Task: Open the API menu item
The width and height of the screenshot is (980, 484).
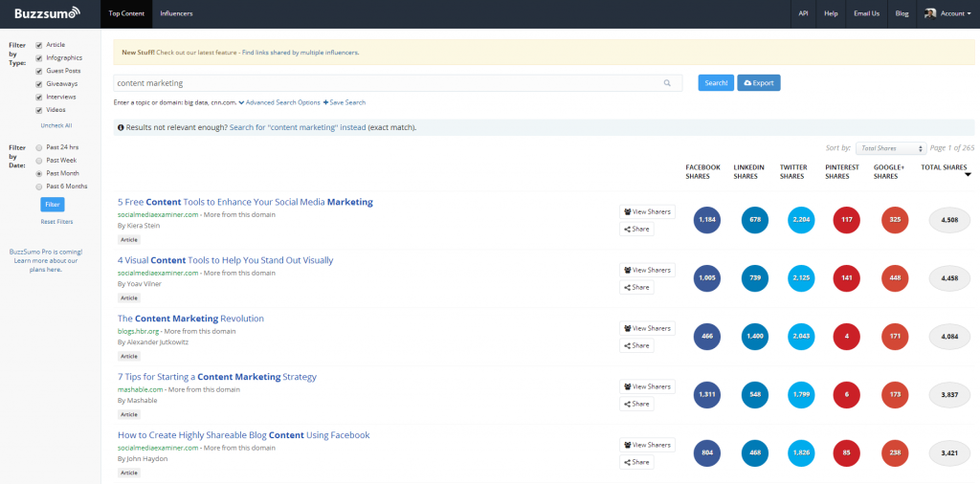Action: tap(803, 13)
